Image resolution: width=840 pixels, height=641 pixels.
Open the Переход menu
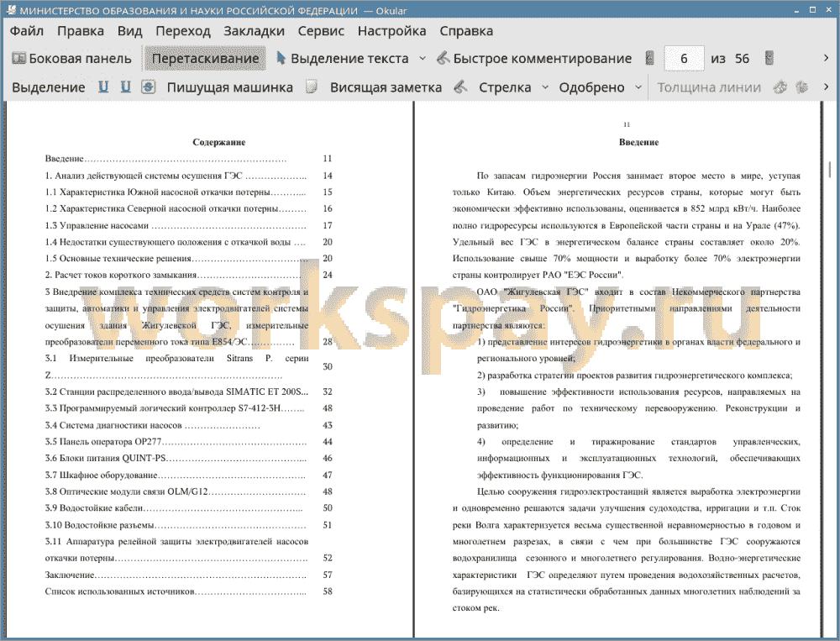182,31
